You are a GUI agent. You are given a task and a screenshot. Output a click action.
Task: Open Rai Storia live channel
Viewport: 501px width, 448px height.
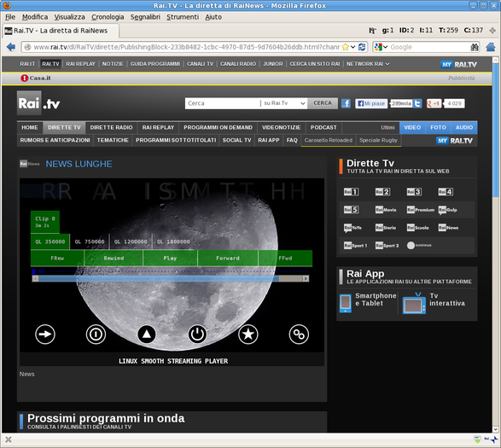pyautogui.click(x=386, y=228)
